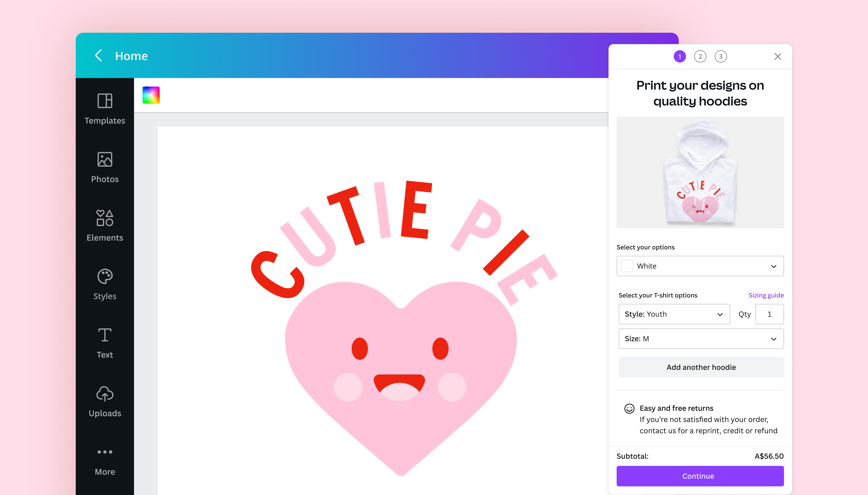Viewport: 868px width, 495px height.
Task: Select the white hoodie preview image
Action: (x=700, y=173)
